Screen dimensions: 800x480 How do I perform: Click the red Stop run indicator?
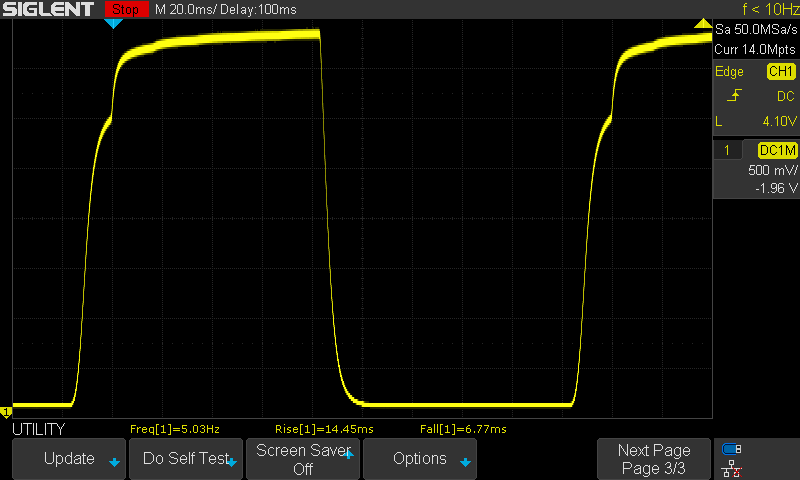click(x=127, y=9)
